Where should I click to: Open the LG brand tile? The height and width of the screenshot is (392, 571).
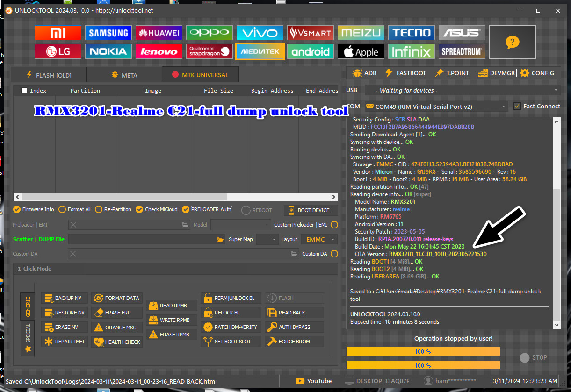click(x=58, y=51)
